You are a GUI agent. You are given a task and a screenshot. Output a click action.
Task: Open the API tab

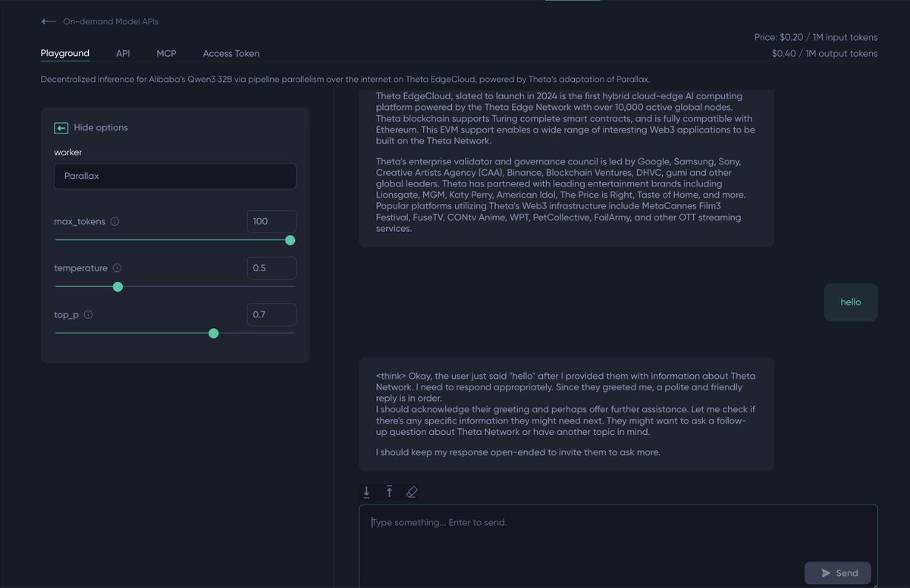click(x=123, y=53)
